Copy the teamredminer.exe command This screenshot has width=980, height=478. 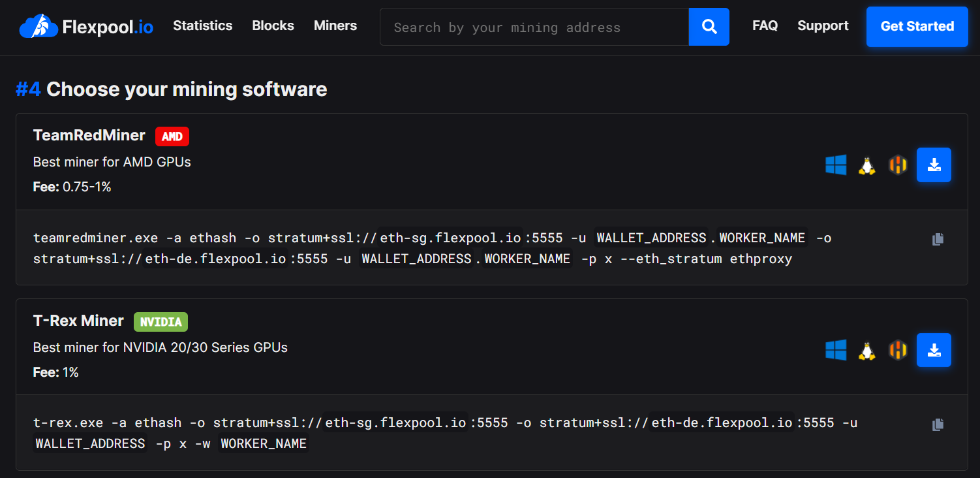pos(938,239)
